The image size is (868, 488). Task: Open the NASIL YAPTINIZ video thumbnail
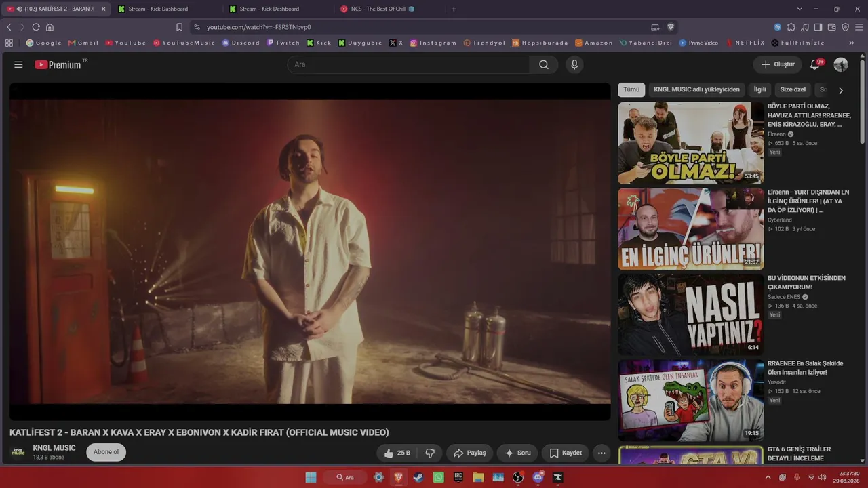tap(690, 314)
